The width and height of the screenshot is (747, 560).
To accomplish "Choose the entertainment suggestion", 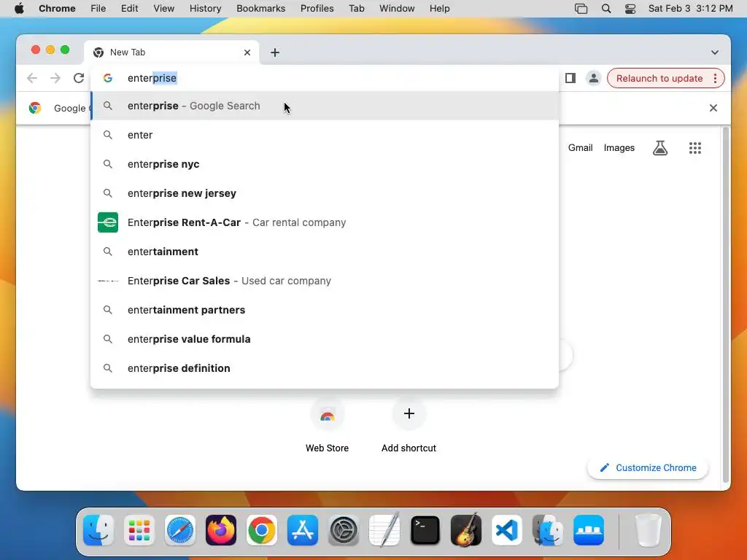I will [325, 252].
